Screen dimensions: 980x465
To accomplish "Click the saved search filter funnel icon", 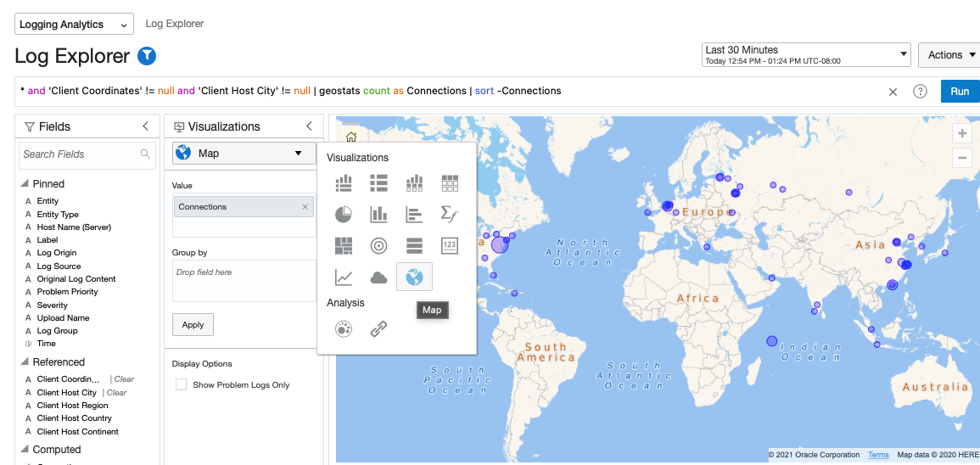I will (146, 56).
